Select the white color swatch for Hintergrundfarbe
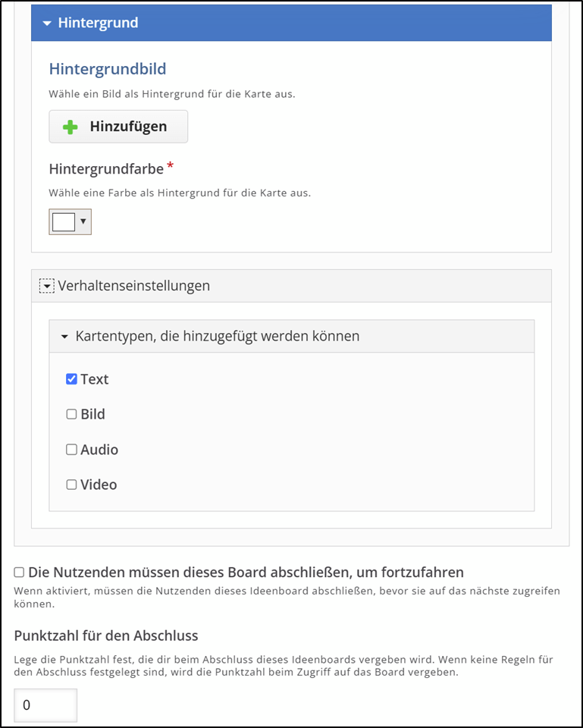Screen dimensions: 583x728 coord(64,221)
